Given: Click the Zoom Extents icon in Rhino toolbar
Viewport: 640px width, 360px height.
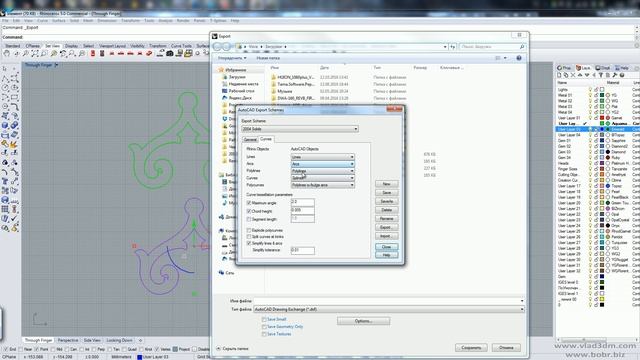Looking at the screenshot, I should pos(35,53).
